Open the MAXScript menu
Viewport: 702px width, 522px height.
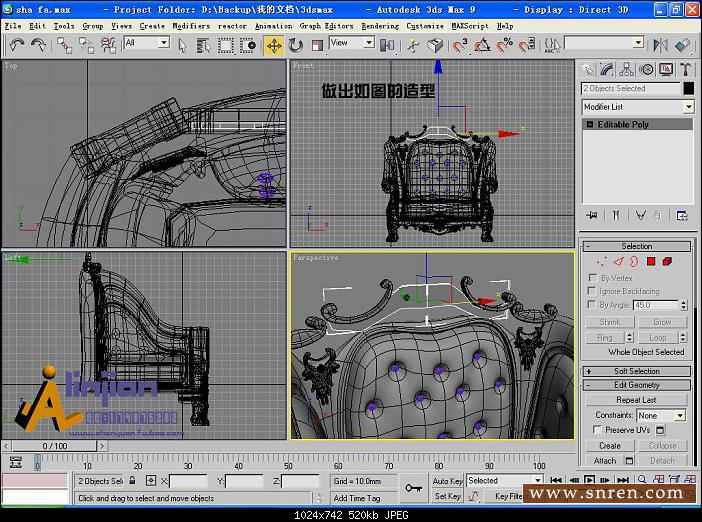[x=470, y=26]
